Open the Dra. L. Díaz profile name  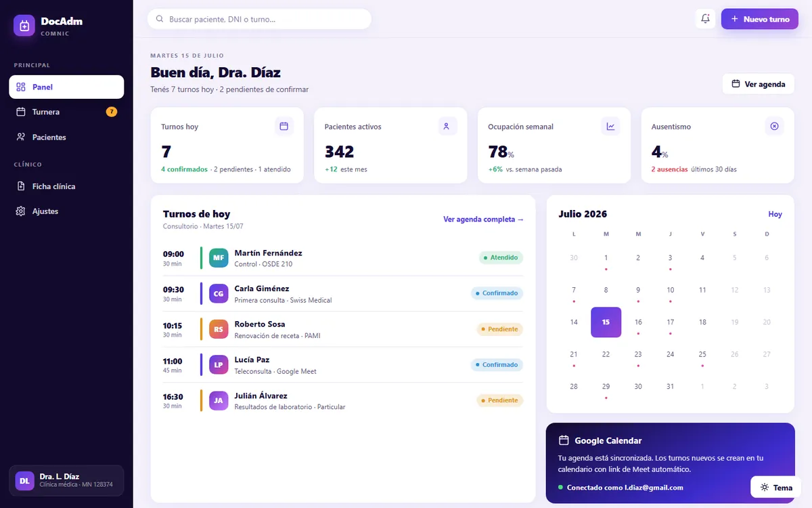60,477
